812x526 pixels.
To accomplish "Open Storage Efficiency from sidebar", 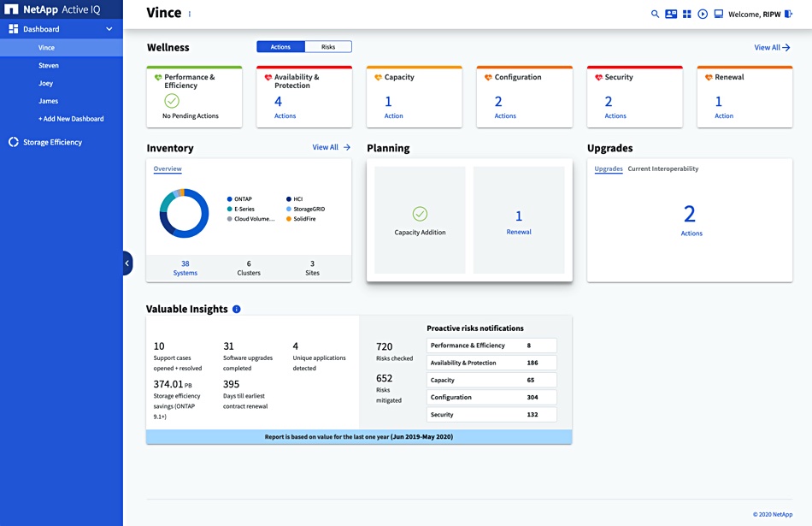I will pyautogui.click(x=52, y=142).
